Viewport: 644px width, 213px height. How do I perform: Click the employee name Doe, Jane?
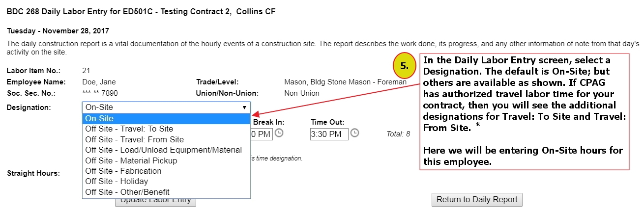click(x=100, y=82)
